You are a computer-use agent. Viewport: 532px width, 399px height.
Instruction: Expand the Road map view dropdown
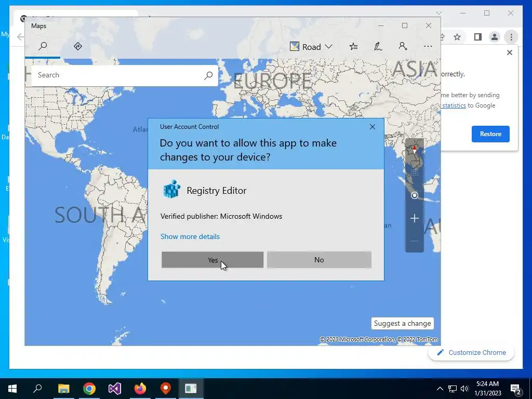click(311, 46)
